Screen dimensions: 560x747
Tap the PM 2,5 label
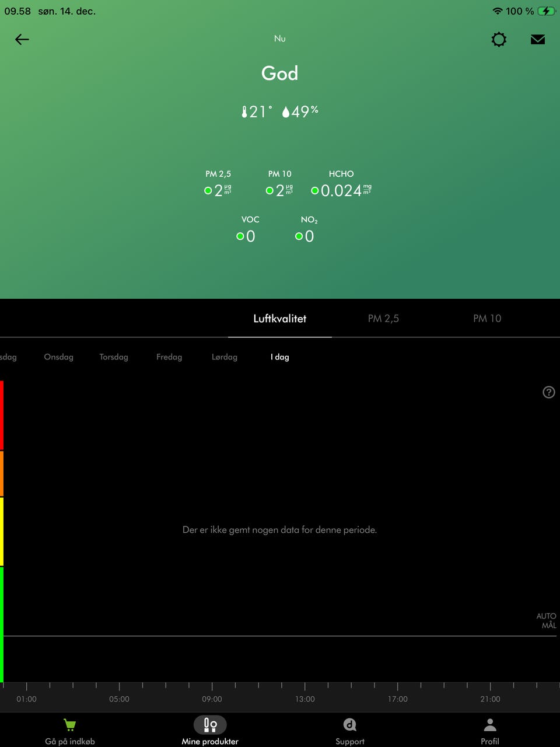218,174
